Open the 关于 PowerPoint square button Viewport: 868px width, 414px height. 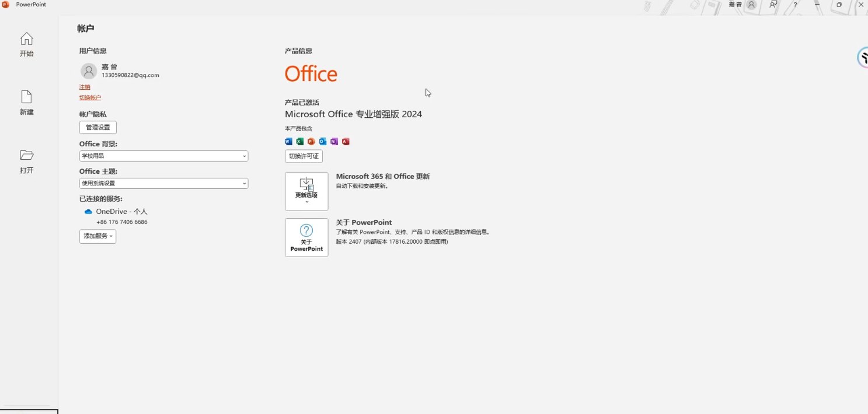(x=306, y=237)
